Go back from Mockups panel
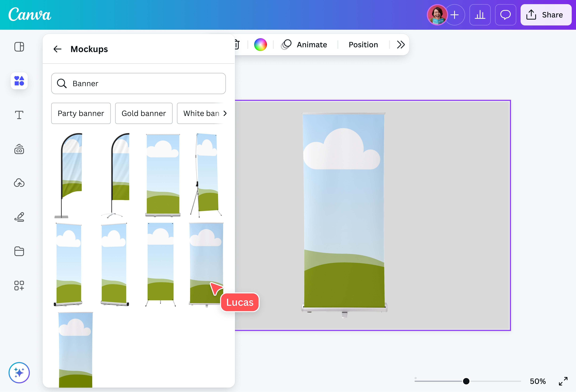The width and height of the screenshot is (576, 392). [x=58, y=49]
